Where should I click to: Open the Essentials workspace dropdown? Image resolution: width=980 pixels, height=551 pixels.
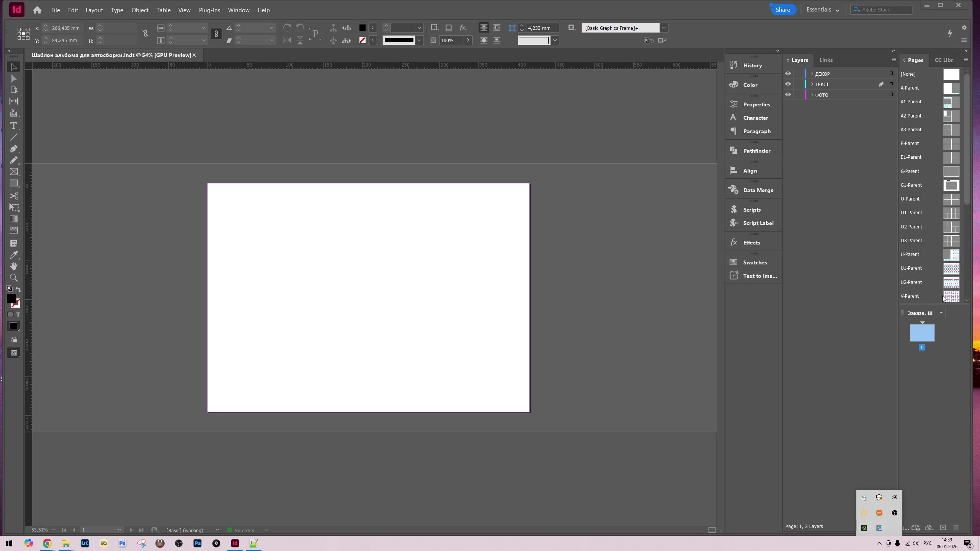(822, 10)
